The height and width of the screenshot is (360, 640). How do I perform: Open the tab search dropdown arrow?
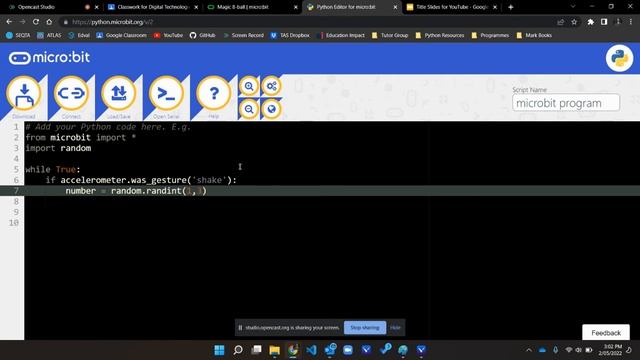[x=573, y=7]
